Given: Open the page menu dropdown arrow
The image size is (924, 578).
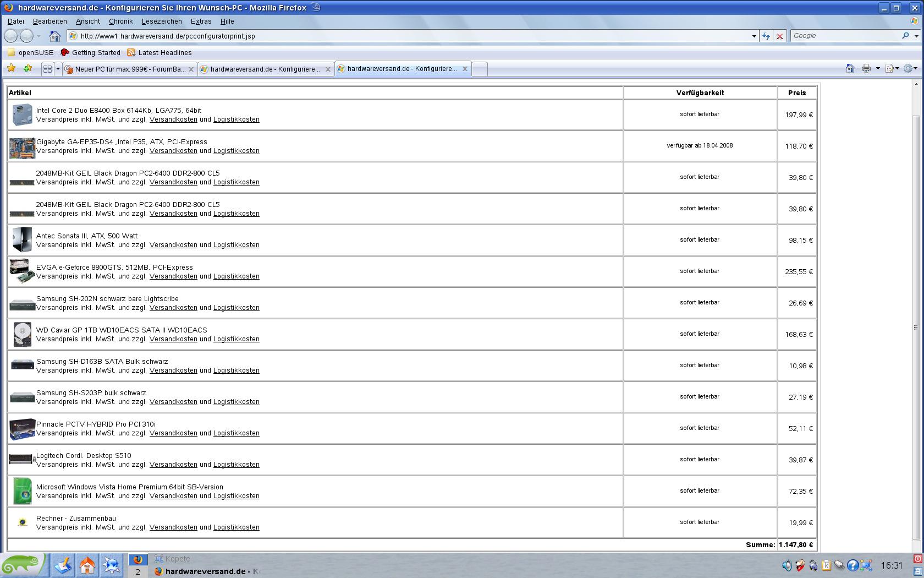Looking at the screenshot, I should (x=897, y=68).
